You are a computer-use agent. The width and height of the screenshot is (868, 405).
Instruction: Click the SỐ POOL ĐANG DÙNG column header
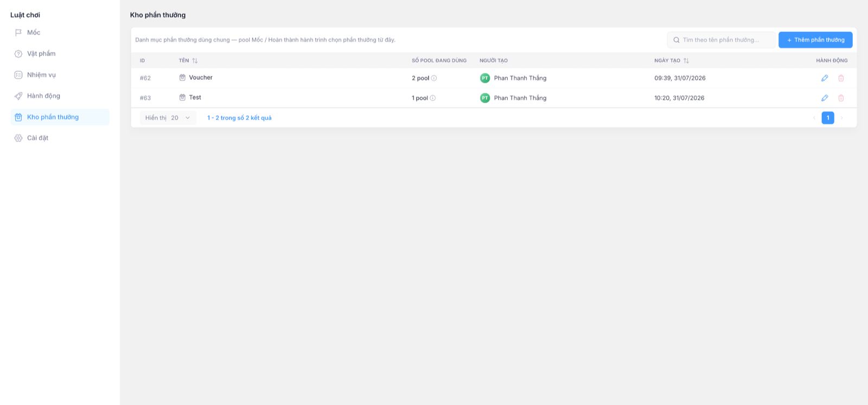click(x=439, y=61)
